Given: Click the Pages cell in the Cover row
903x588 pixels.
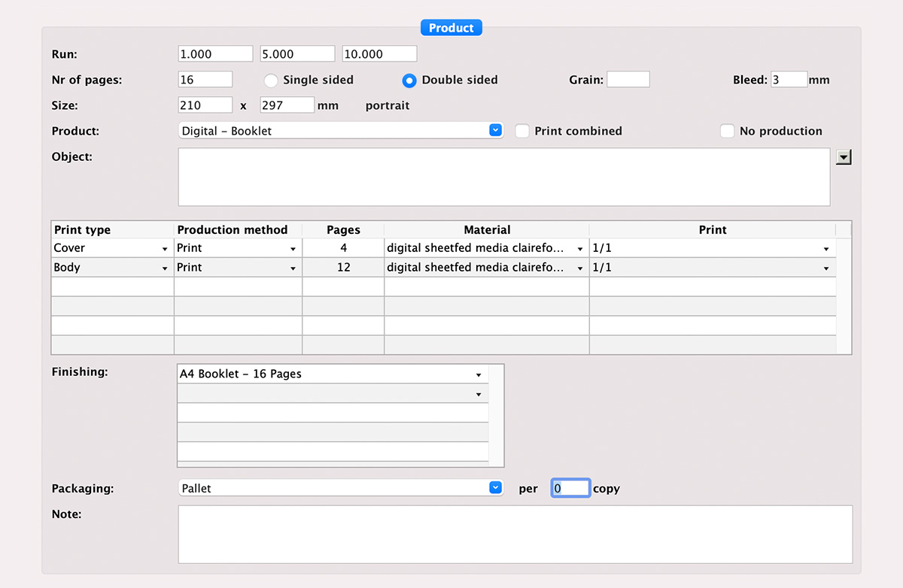Looking at the screenshot, I should 343,248.
